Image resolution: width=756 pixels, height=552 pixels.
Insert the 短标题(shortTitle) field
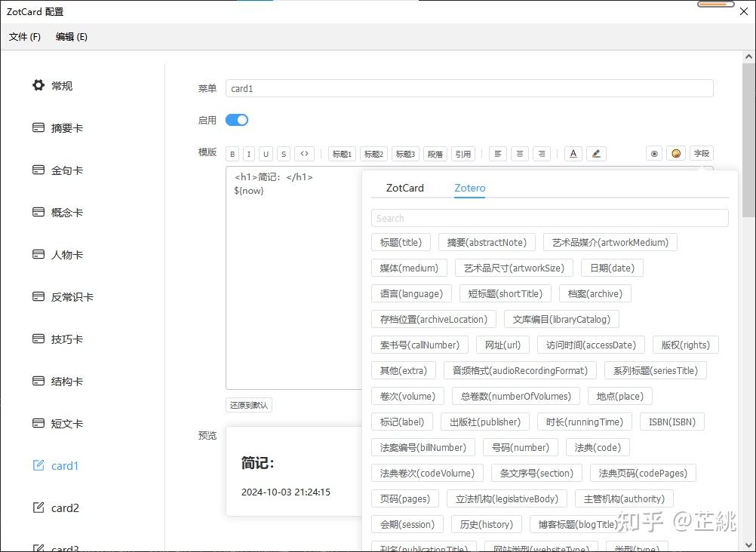click(506, 293)
